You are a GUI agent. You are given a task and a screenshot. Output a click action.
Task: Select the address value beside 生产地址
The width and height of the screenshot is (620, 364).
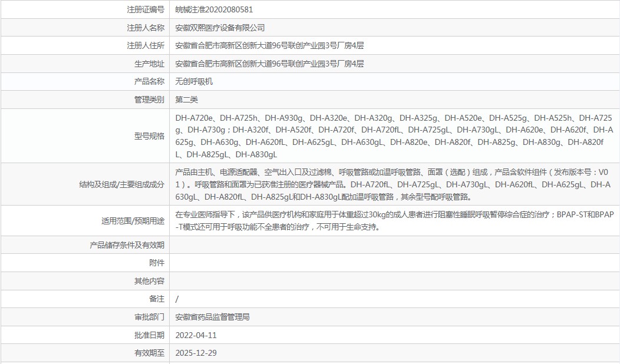269,64
